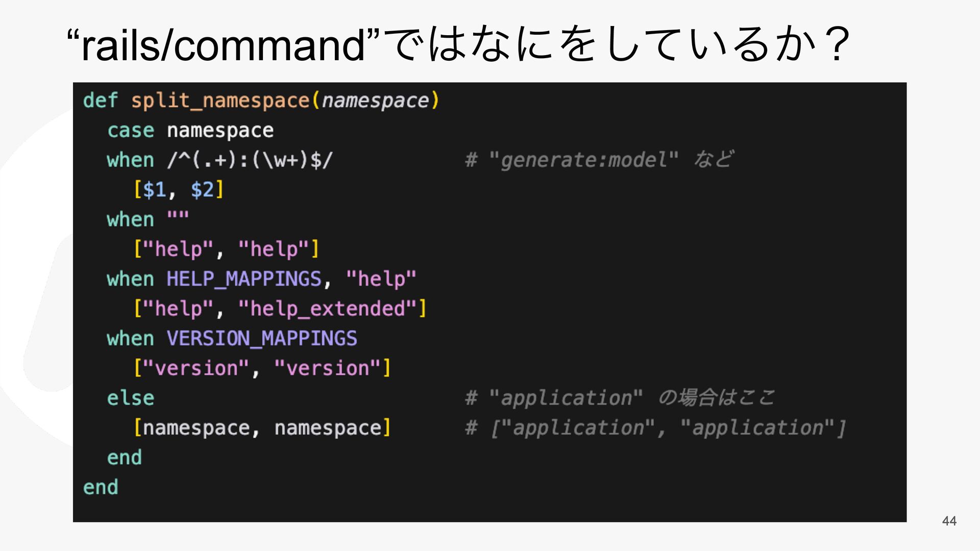Image resolution: width=980 pixels, height=551 pixels.
Task: Click the indented "end" closing the case
Action: pyautogui.click(x=124, y=458)
